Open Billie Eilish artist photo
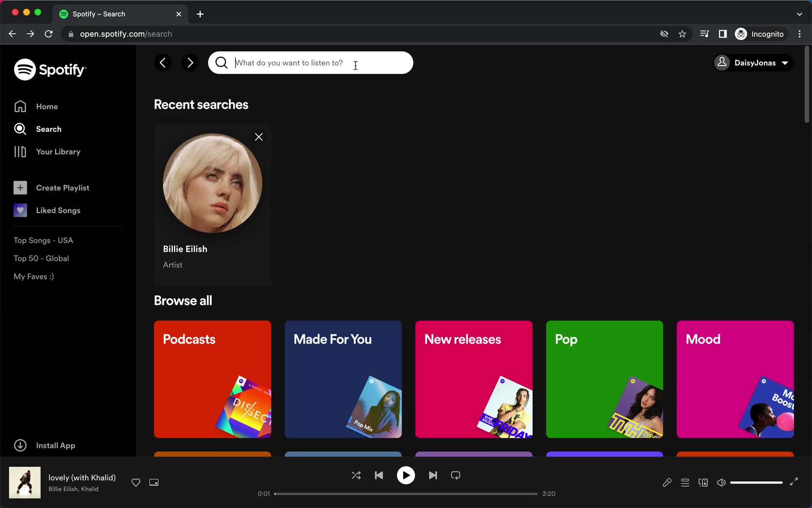This screenshot has height=508, width=812. pos(212,183)
